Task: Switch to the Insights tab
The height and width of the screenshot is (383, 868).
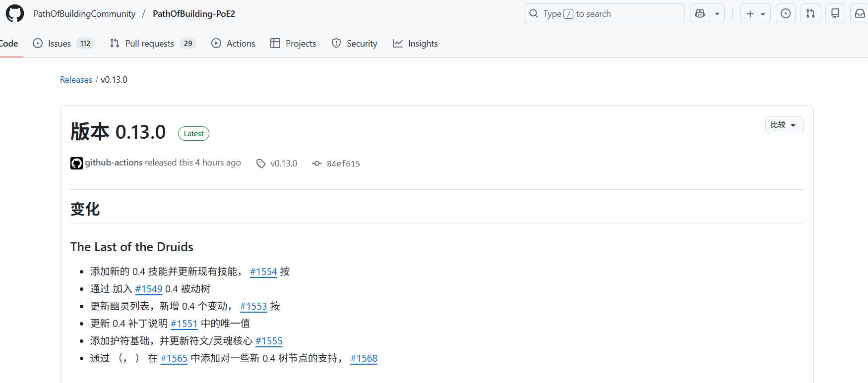Action: click(x=415, y=44)
